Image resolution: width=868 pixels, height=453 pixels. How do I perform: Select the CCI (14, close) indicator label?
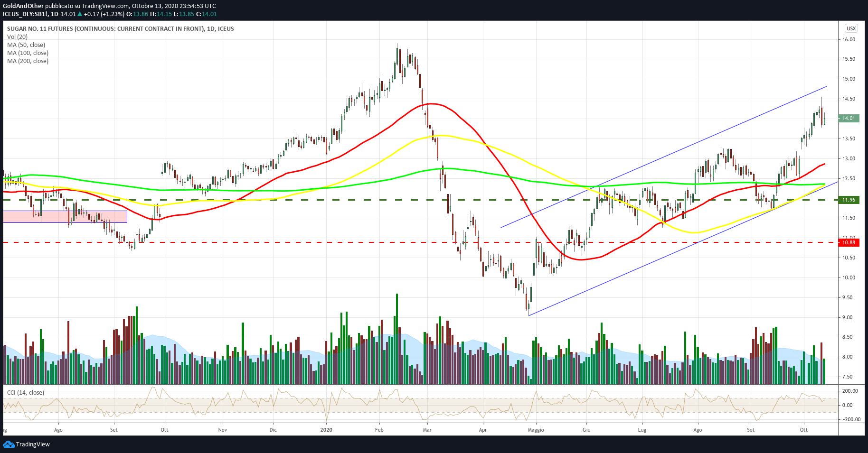(26, 392)
